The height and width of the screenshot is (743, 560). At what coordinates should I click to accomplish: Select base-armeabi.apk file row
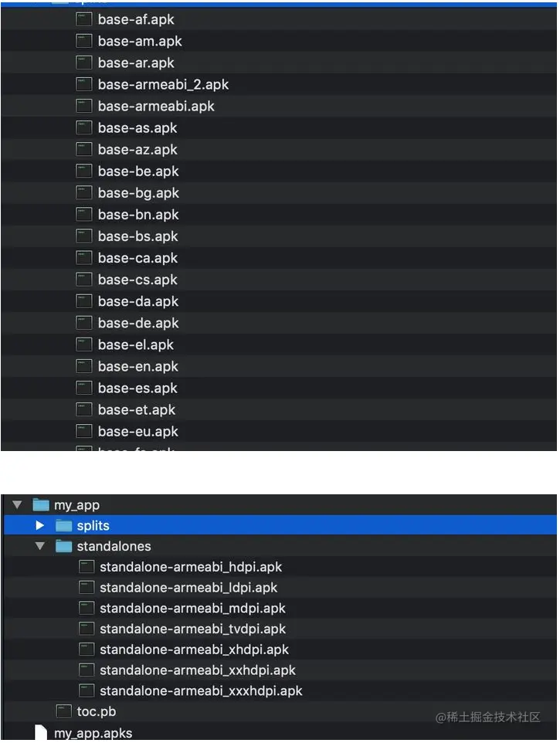[x=279, y=106]
